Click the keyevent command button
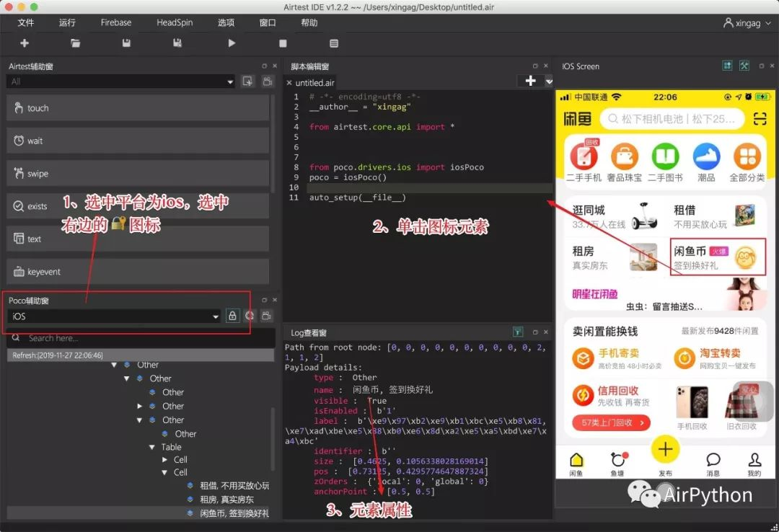This screenshot has height=532, width=779. (x=138, y=272)
